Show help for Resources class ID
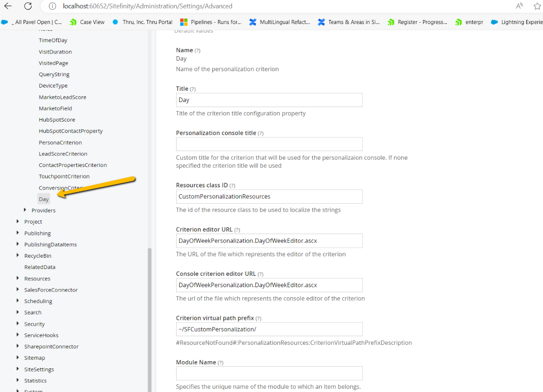 [x=232, y=186]
